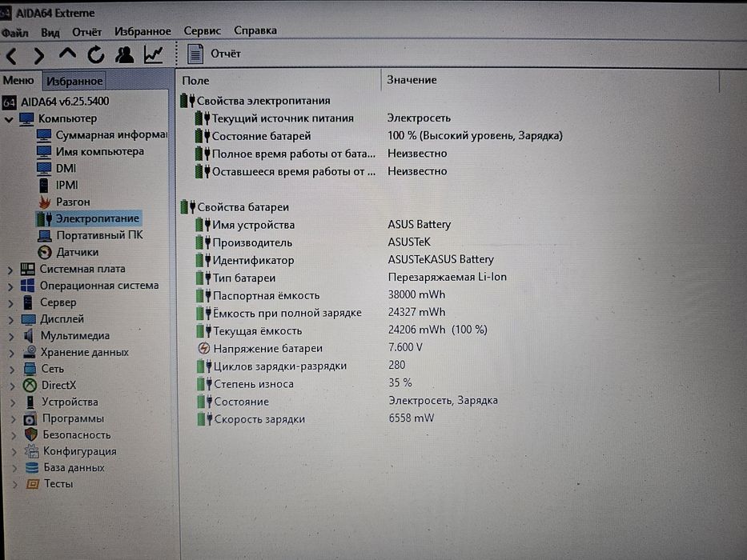Go back with the left arrow toolbar icon
The width and height of the screenshot is (747, 560).
[x=12, y=56]
